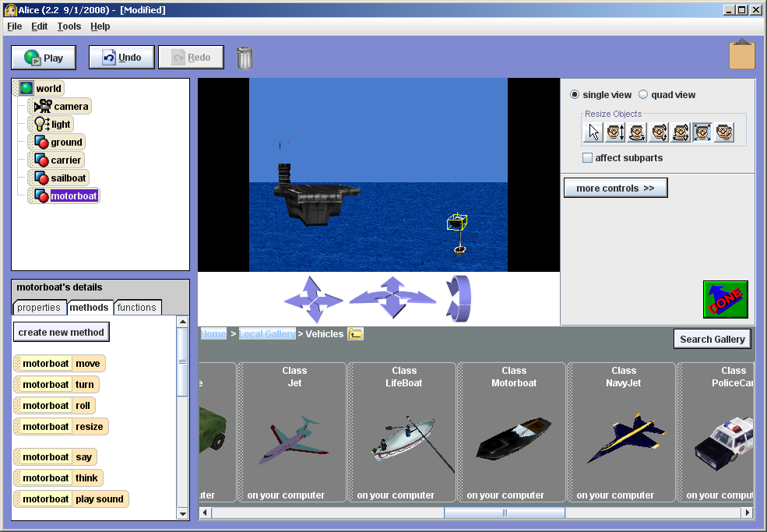Viewport: 767px width, 532px height.
Task: Open the clipboard icon at top right
Action: tap(742, 54)
